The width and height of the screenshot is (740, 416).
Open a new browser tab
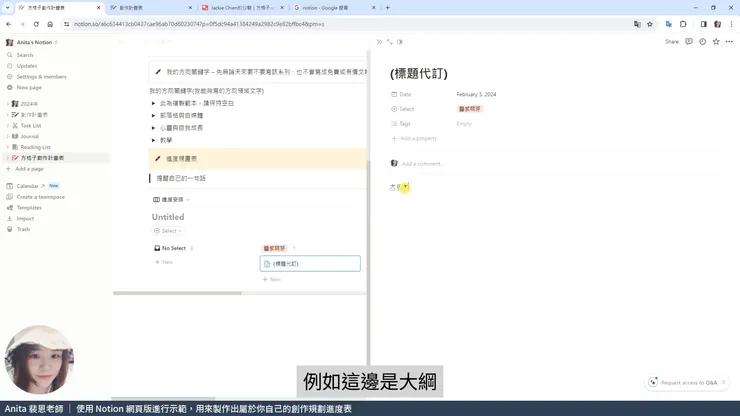tap(387, 8)
